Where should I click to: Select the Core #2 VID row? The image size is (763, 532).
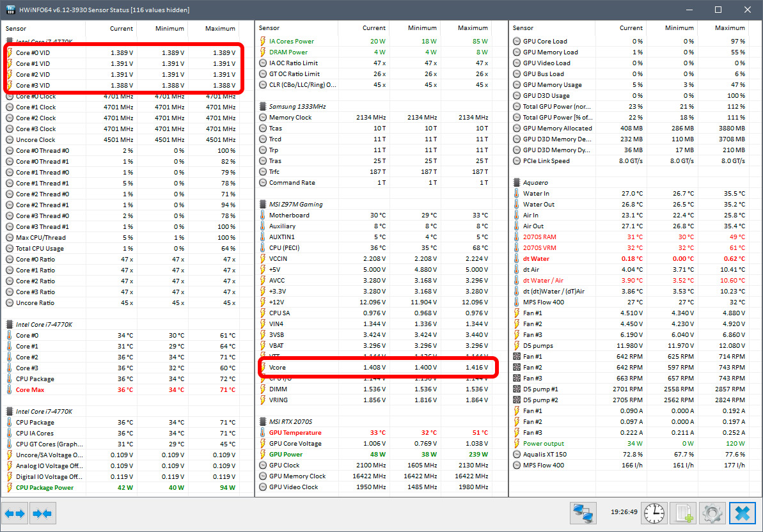click(x=121, y=74)
